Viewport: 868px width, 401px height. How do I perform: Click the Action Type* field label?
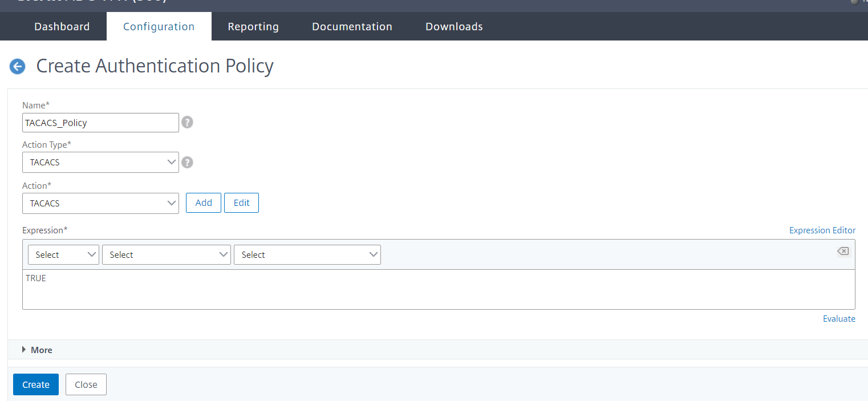tap(47, 144)
